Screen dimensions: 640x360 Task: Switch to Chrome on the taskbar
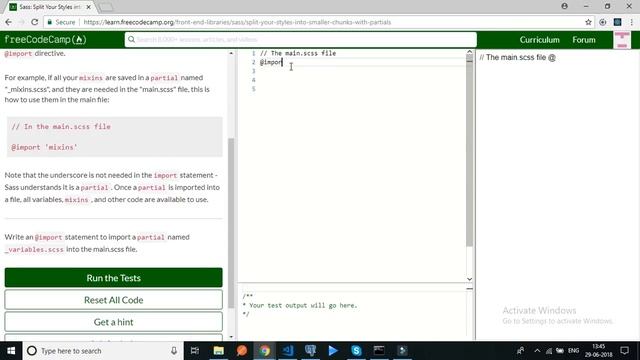click(x=264, y=351)
